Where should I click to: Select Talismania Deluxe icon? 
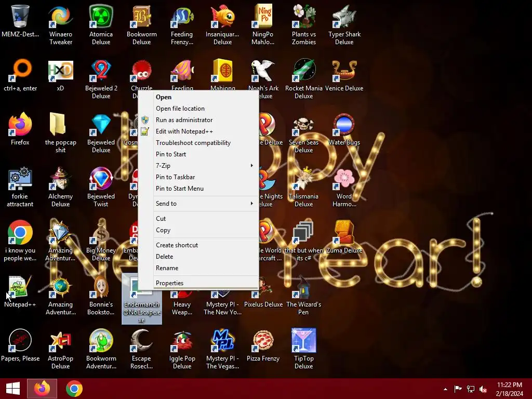[303, 178]
